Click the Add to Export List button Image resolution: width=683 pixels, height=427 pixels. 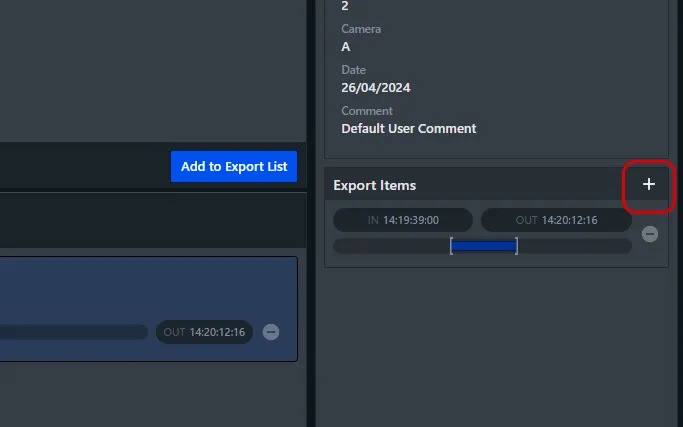click(x=234, y=166)
